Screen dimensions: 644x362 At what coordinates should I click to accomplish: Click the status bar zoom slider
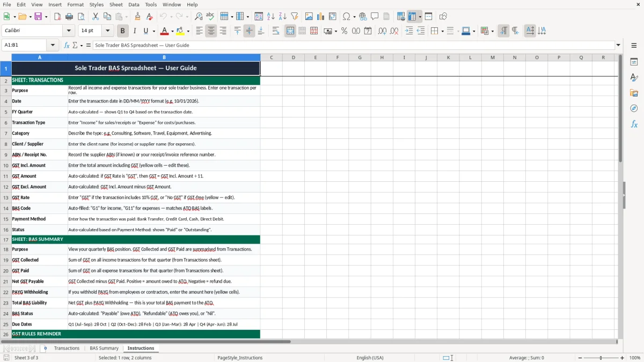point(601,358)
